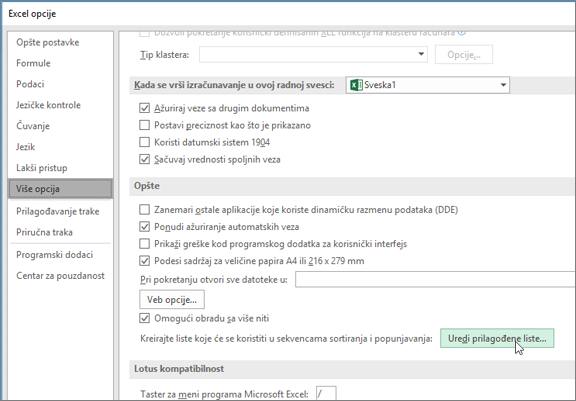Viewport: 576px width, 401px height.
Task: Open Centar za pouzdanost
Action: click(60, 276)
